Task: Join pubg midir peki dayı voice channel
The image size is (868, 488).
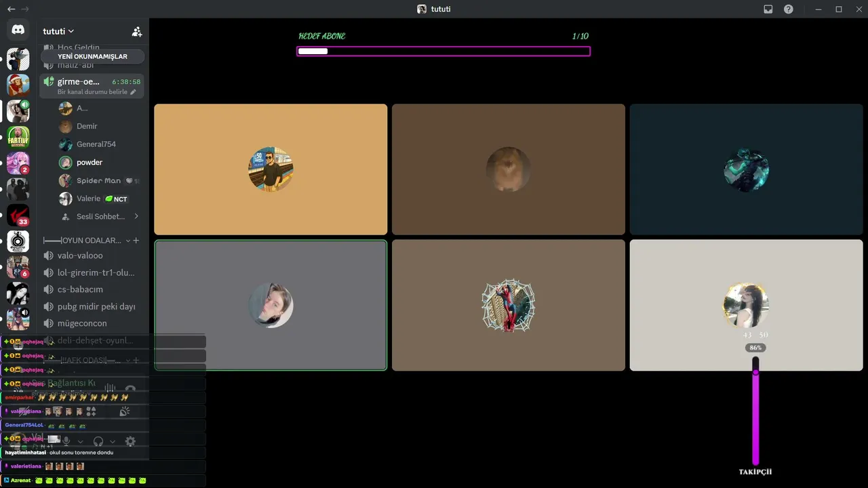Action: point(92,306)
